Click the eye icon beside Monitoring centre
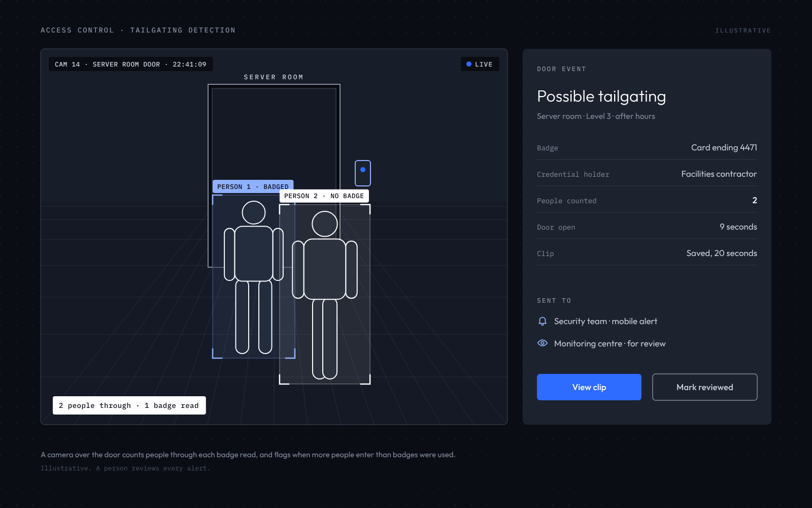Viewport: 812px width, 508px height. pos(543,343)
